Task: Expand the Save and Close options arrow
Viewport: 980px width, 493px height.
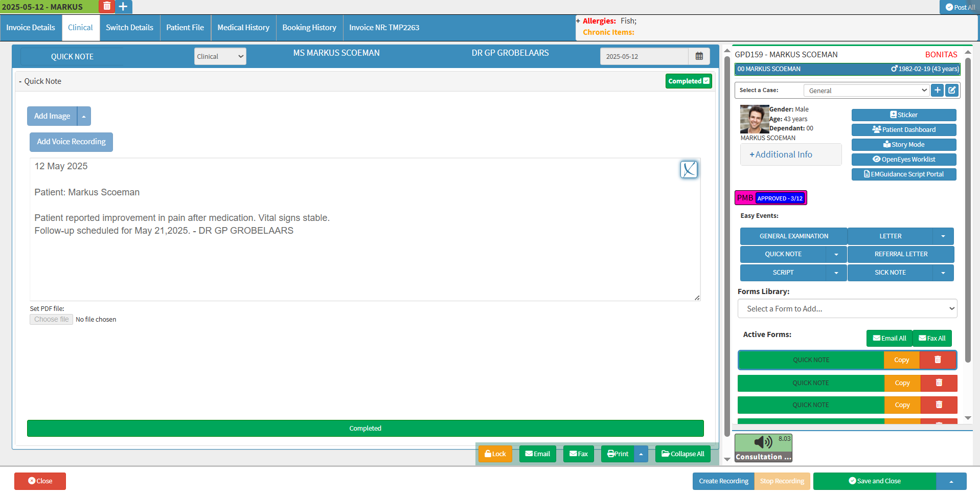Action: click(951, 481)
